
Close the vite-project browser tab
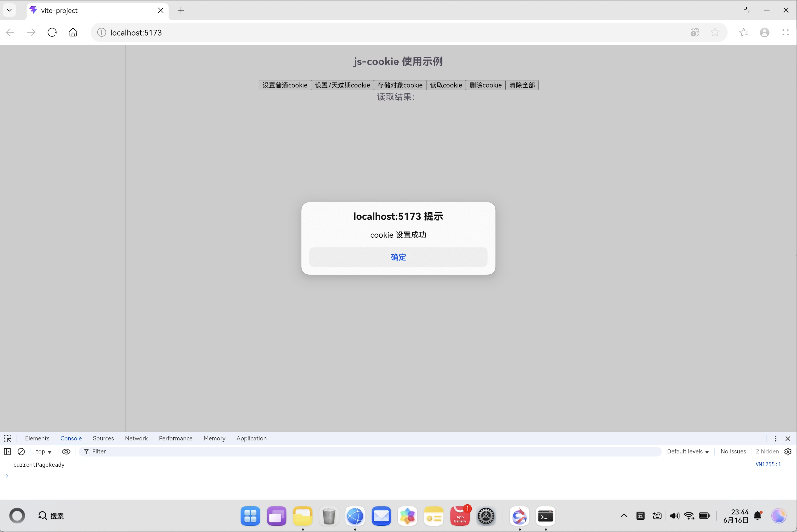click(x=160, y=10)
